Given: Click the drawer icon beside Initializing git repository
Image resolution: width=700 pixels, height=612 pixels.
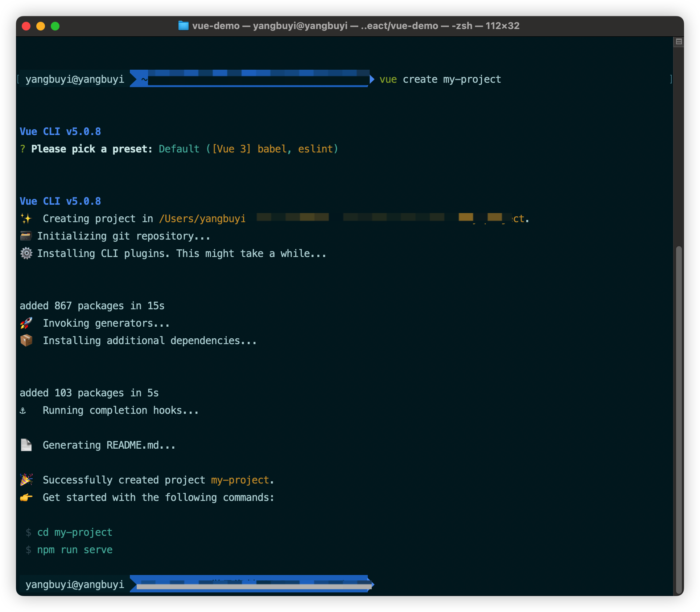Looking at the screenshot, I should pos(26,236).
